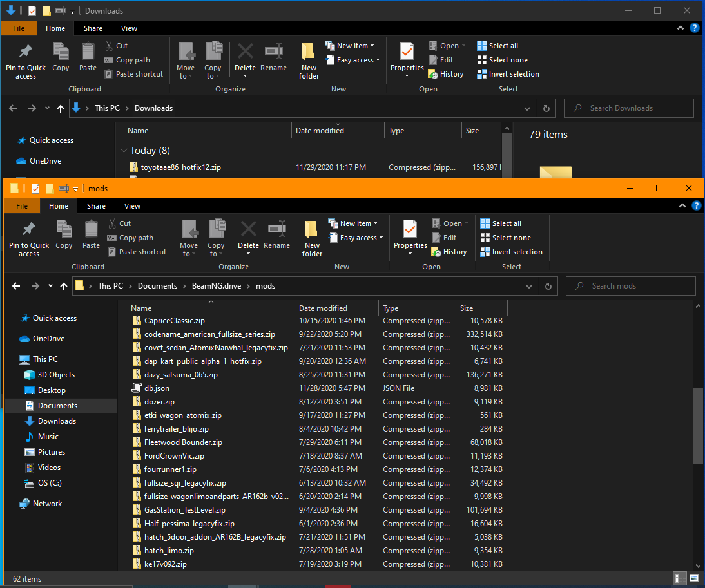Click Rename in Downloads window ribbon
The height and width of the screenshot is (588, 705).
click(273, 56)
